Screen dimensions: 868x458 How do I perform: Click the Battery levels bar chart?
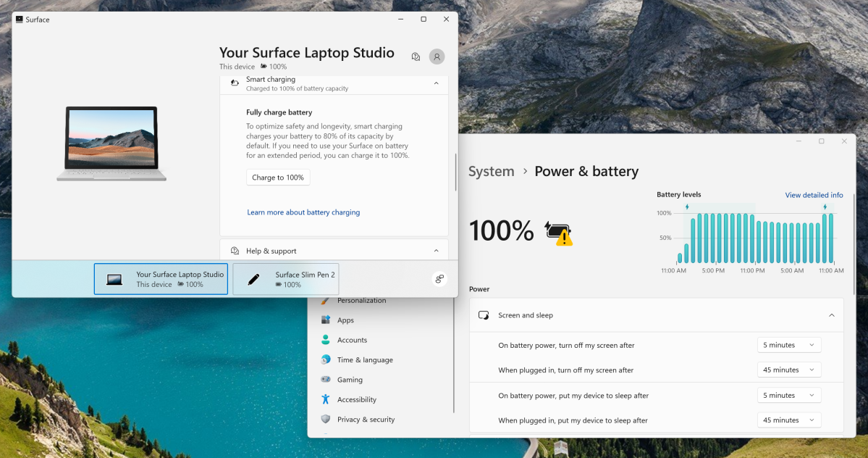tap(751, 238)
